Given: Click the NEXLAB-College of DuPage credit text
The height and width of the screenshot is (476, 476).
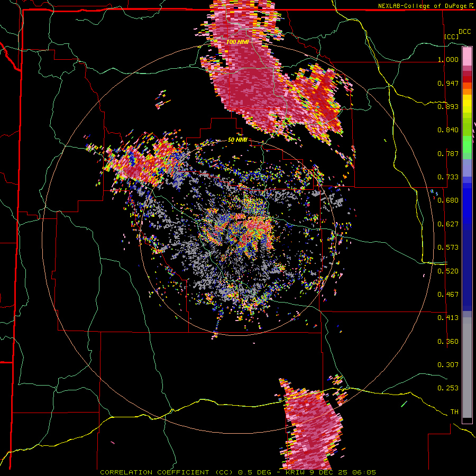Looking at the screenshot, I should (423, 6).
